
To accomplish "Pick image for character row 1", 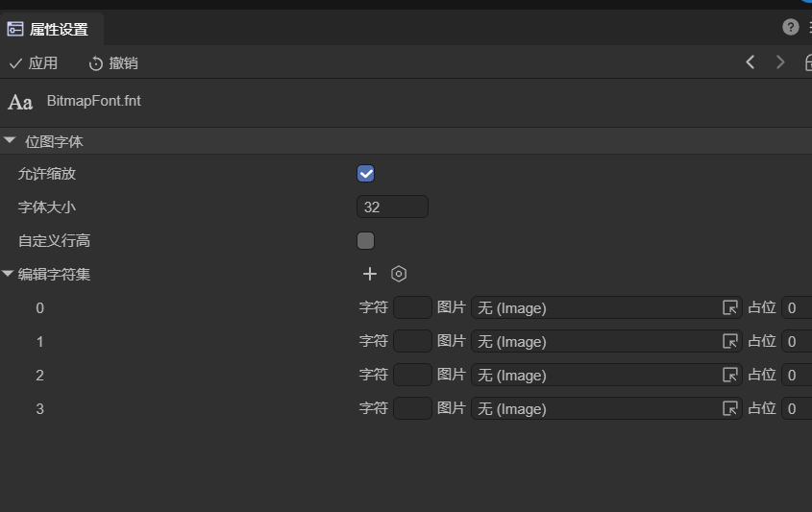I will (x=730, y=341).
